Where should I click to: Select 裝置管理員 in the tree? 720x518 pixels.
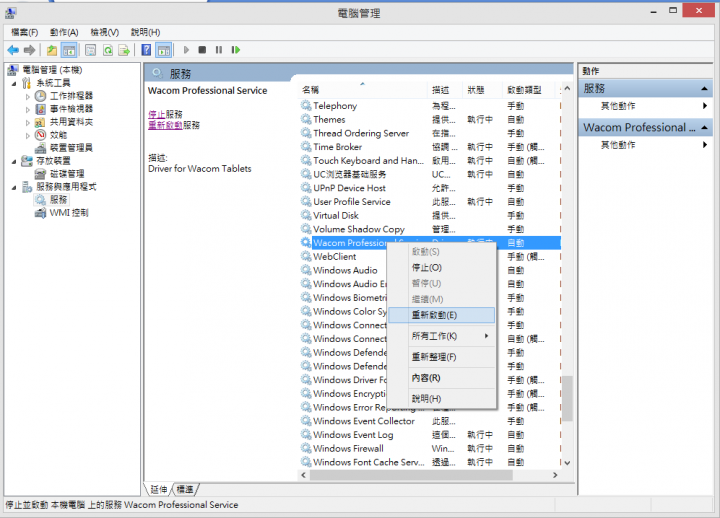point(71,148)
